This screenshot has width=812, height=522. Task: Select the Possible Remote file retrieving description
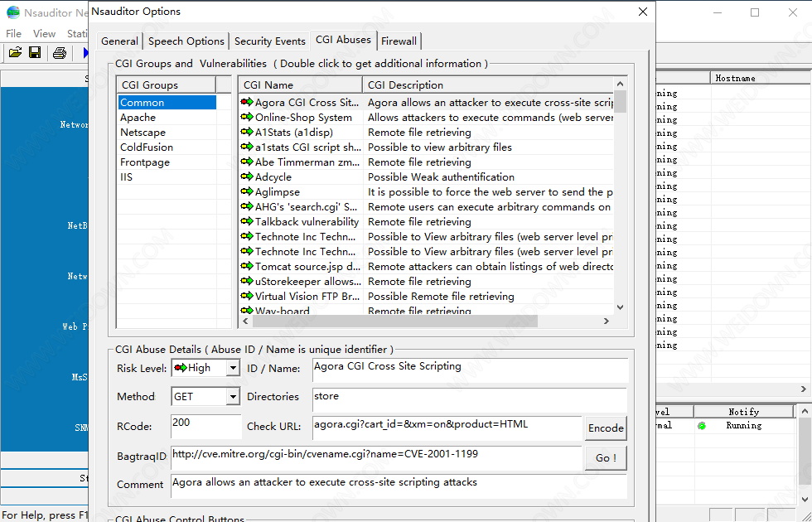click(x=441, y=297)
